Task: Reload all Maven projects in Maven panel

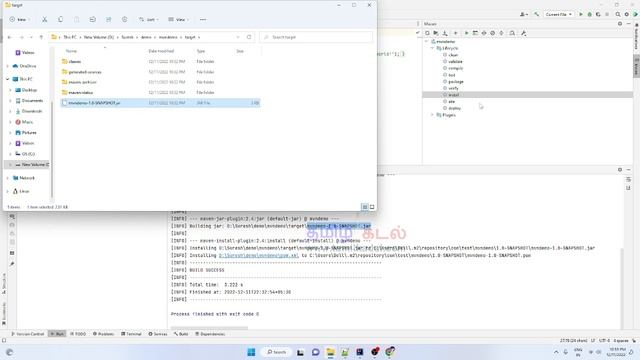Action: pos(427,33)
